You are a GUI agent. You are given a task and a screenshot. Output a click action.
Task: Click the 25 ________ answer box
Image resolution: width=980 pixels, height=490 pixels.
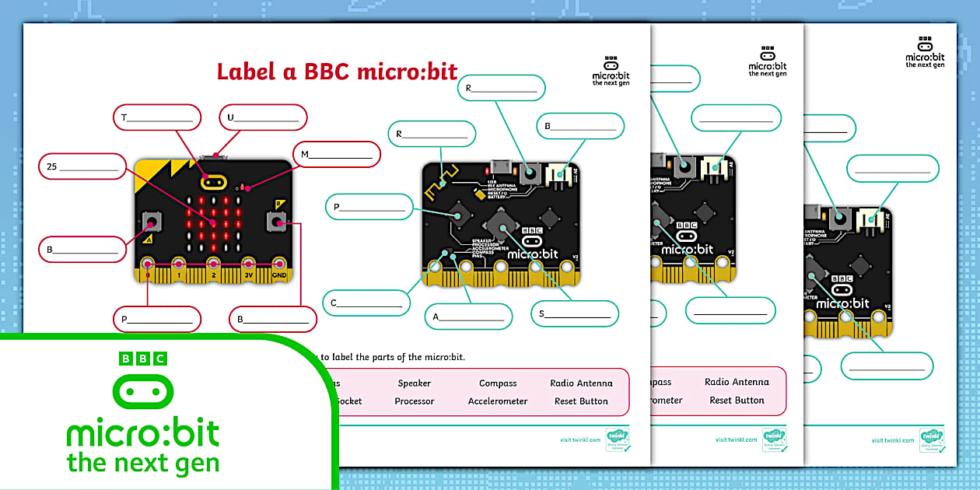[82, 166]
